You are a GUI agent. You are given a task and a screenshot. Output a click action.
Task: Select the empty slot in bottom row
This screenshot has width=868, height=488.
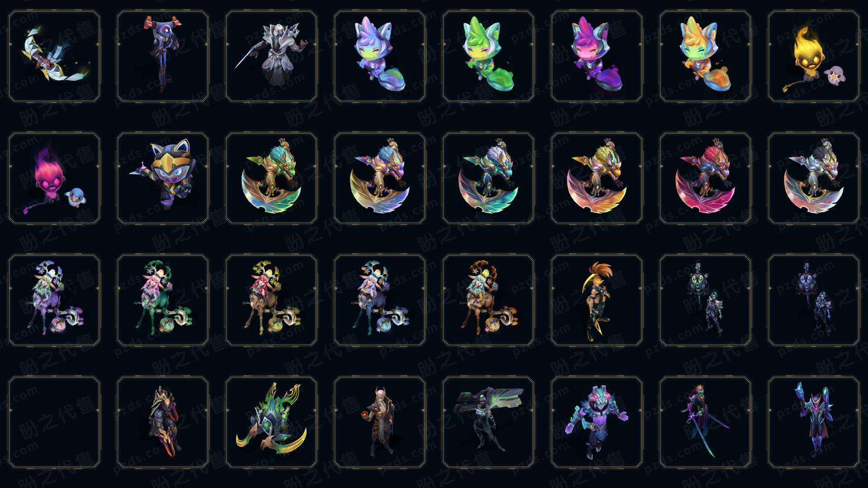pos(54,422)
